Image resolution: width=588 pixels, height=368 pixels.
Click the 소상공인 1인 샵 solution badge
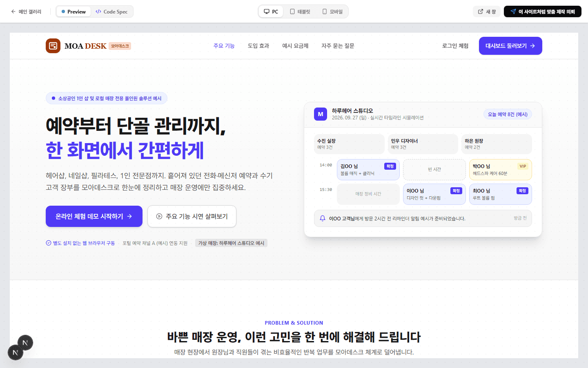coord(107,98)
